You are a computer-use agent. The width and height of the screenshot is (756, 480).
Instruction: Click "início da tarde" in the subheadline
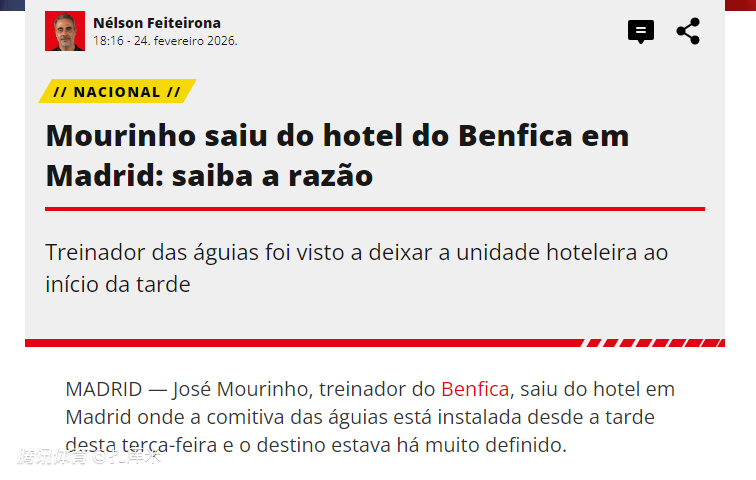click(x=118, y=284)
